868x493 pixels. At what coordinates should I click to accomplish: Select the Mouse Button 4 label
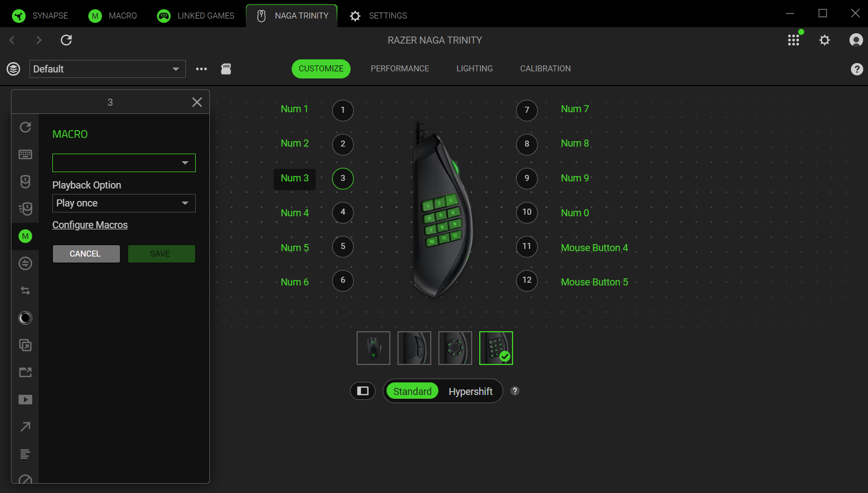[x=594, y=248]
